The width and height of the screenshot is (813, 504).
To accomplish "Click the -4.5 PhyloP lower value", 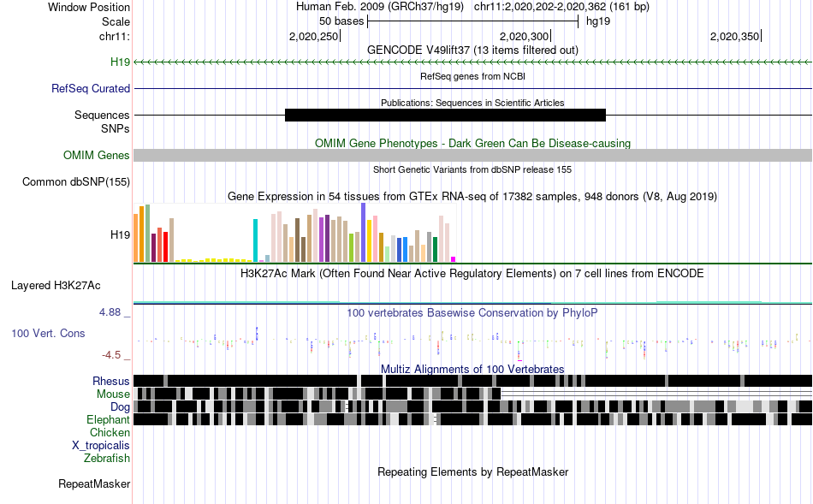I will 111,355.
